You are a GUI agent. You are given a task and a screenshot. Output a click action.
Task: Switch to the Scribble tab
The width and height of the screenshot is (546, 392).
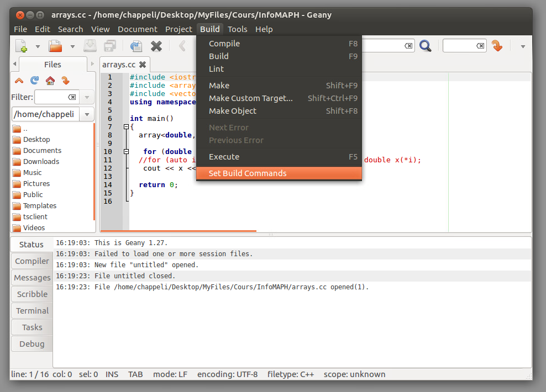pyautogui.click(x=32, y=294)
